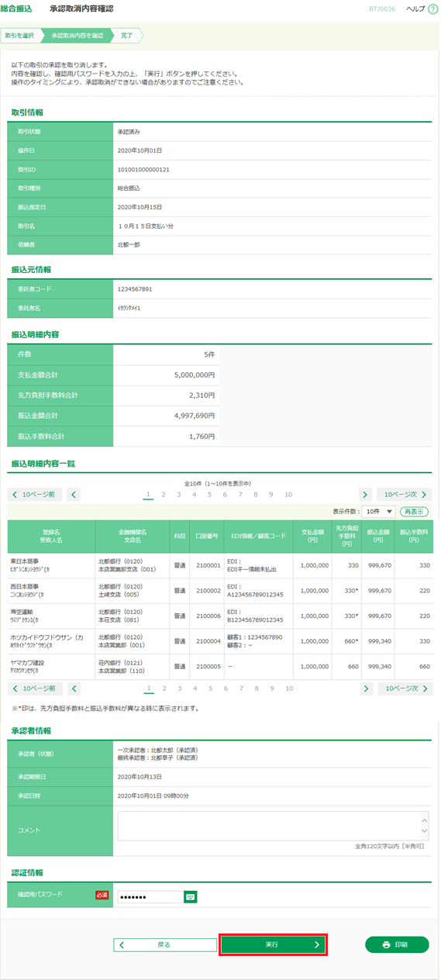Viewport: 441px width, 980px height.
Task: Click the 西日本商事 recipient cell
Action: pos(51,591)
